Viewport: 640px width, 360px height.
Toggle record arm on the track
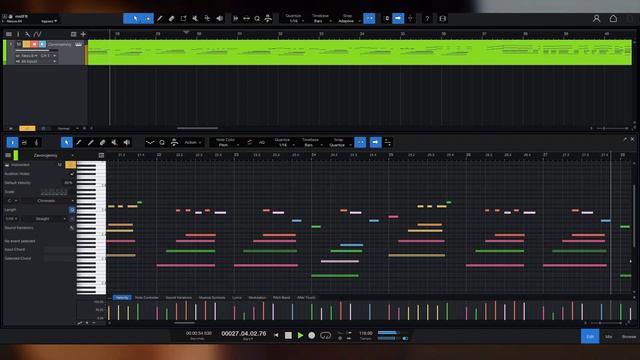point(34,44)
